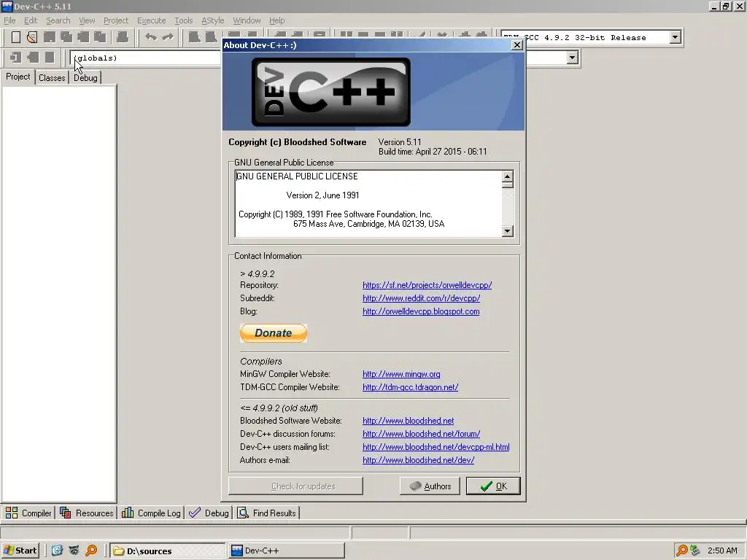Open the bottom Debug panel tab
Screen dimensions: 747x560
tap(209, 513)
